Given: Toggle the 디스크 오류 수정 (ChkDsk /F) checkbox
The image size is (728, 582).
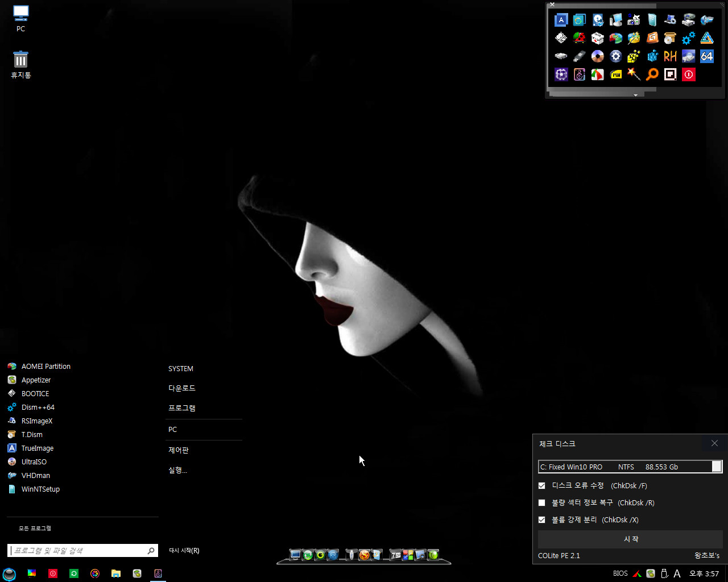Looking at the screenshot, I should 541,485.
